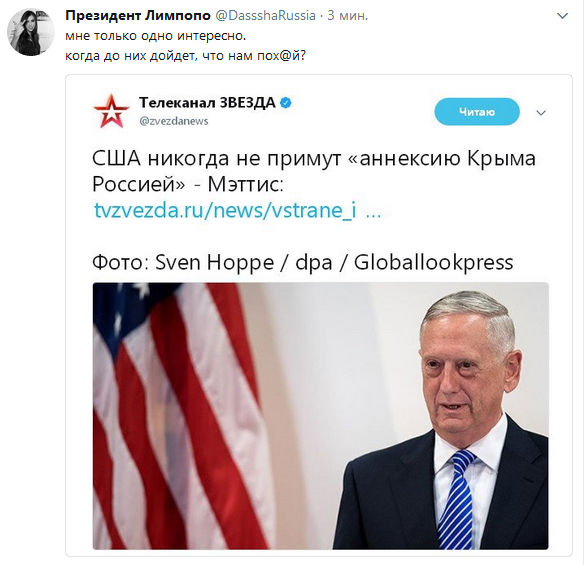Viewport: 584px width, 565px height.
Task: Click the @zvezdanews handle
Action: (174, 121)
